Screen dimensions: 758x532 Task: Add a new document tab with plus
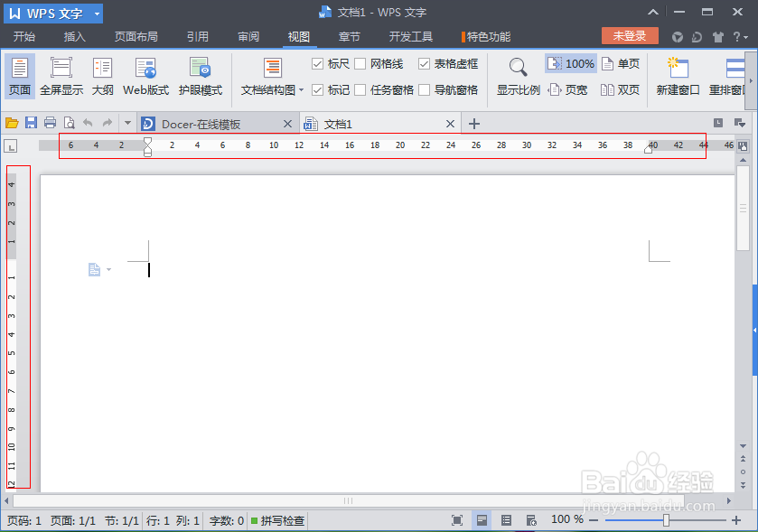point(474,124)
